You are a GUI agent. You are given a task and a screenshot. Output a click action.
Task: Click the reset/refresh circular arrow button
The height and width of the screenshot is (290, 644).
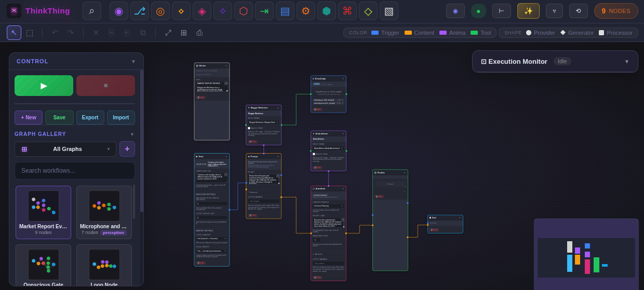click(579, 11)
